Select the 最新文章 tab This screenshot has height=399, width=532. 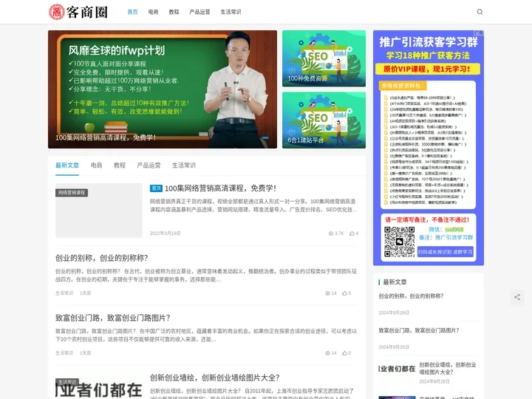click(x=67, y=166)
